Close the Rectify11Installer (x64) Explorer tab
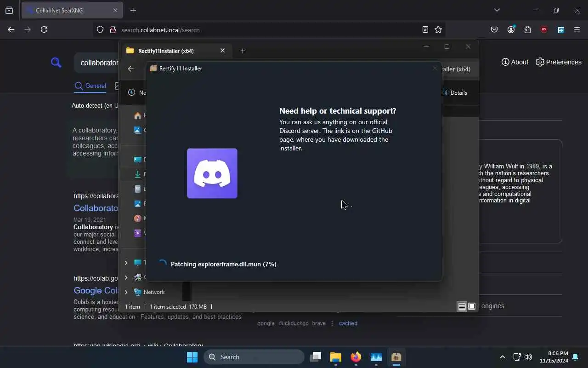The width and height of the screenshot is (588, 368). (223, 51)
